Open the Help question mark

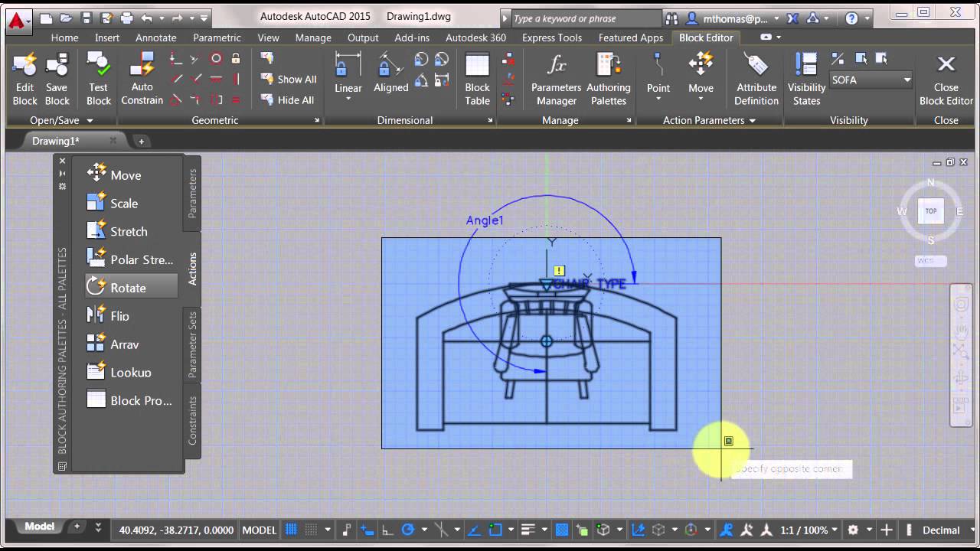click(x=851, y=18)
